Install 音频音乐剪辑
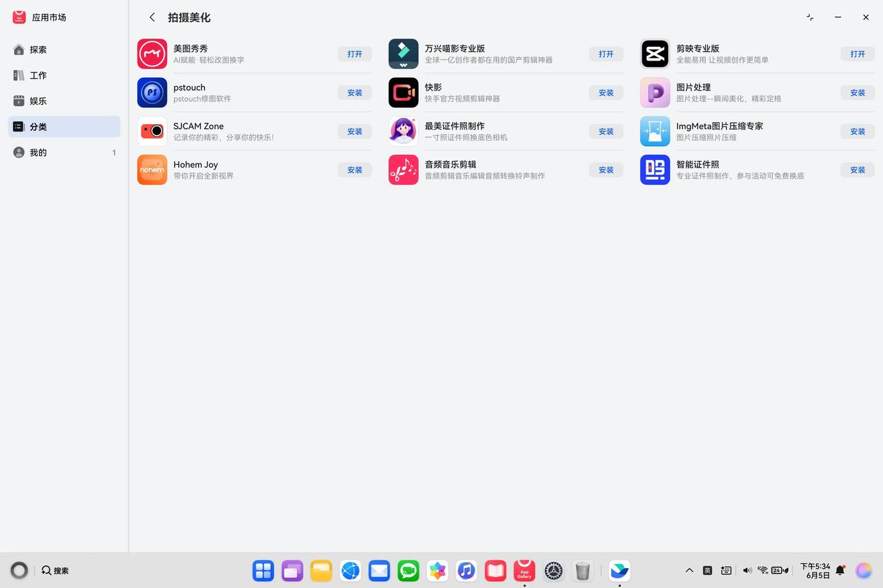This screenshot has width=883, height=588. pos(606,170)
